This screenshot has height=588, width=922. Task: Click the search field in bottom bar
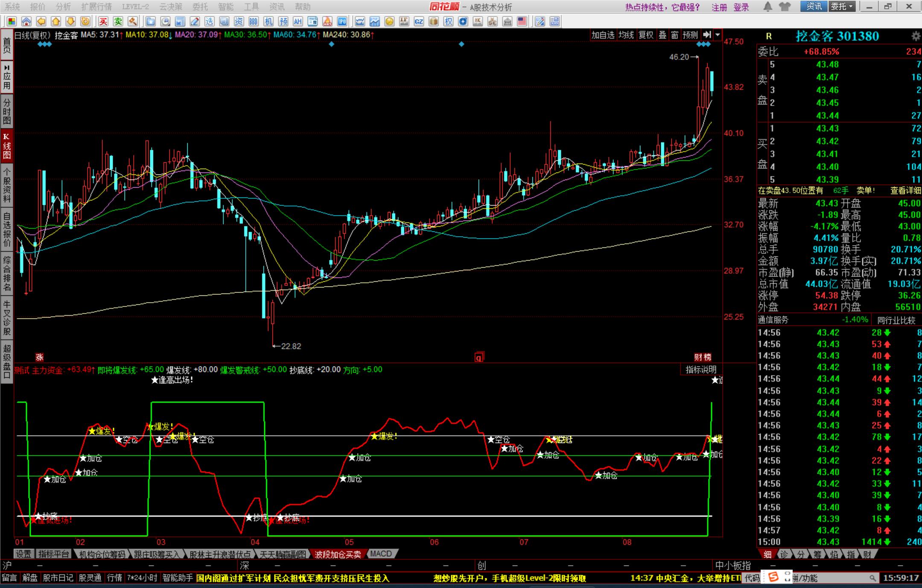point(832,578)
